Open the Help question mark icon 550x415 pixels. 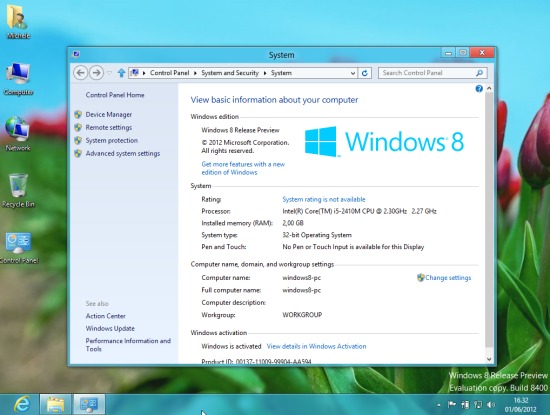coord(479,89)
